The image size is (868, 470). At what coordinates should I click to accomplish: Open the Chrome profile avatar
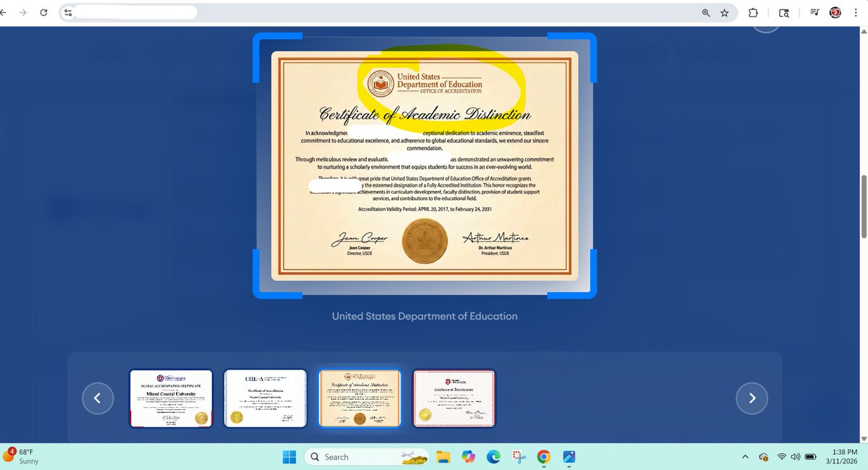tap(835, 12)
